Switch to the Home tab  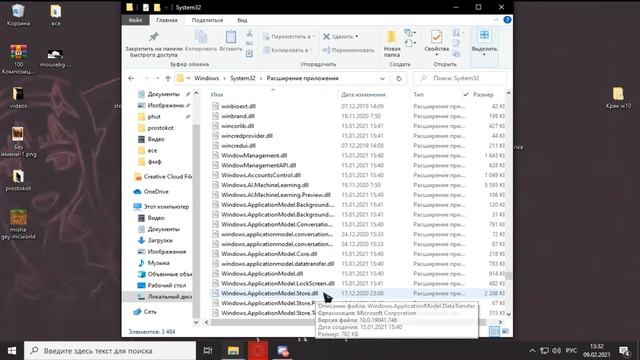[x=167, y=20]
